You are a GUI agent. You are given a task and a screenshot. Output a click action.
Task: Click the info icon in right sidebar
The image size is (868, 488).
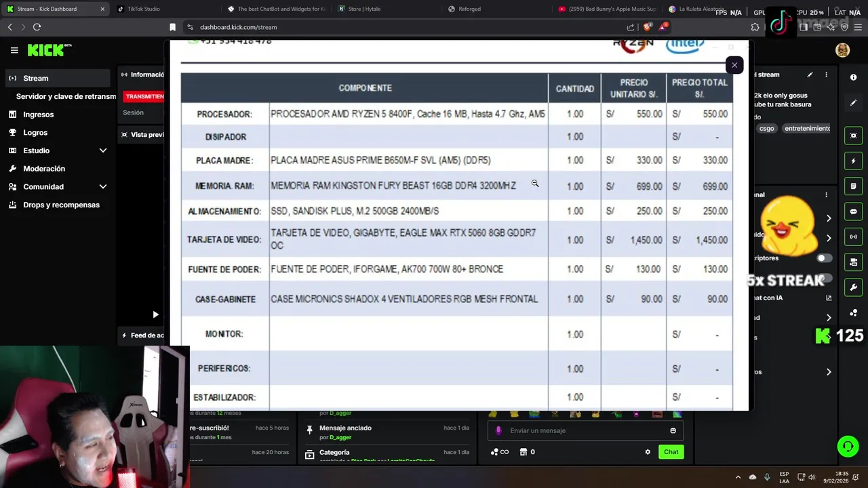(x=854, y=77)
